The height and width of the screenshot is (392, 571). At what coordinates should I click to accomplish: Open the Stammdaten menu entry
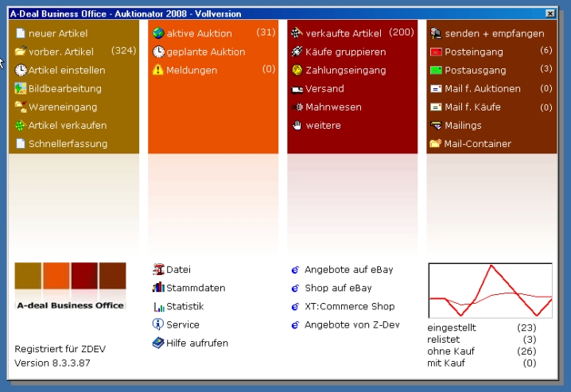(x=195, y=288)
